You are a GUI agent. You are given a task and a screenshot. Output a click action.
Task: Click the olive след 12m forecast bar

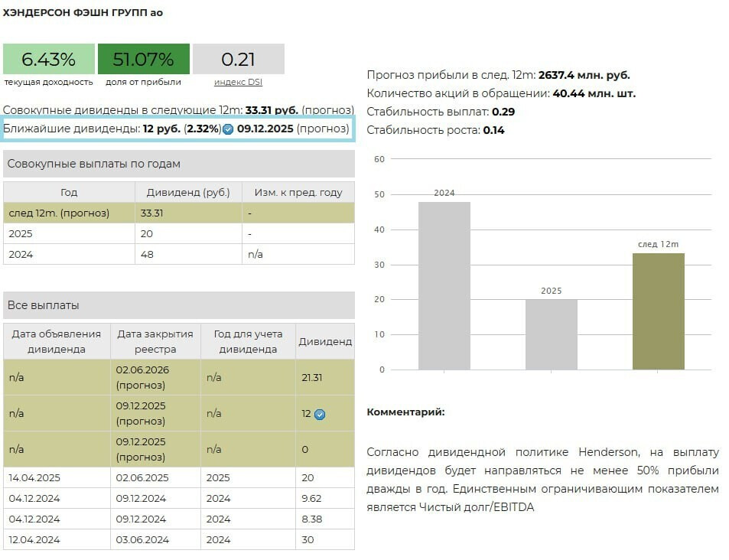pyautogui.click(x=658, y=311)
